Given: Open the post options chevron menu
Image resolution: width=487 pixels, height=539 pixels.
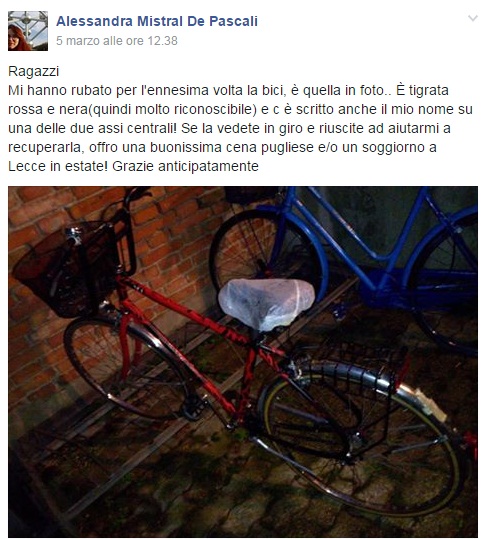Looking at the screenshot, I should point(473,18).
